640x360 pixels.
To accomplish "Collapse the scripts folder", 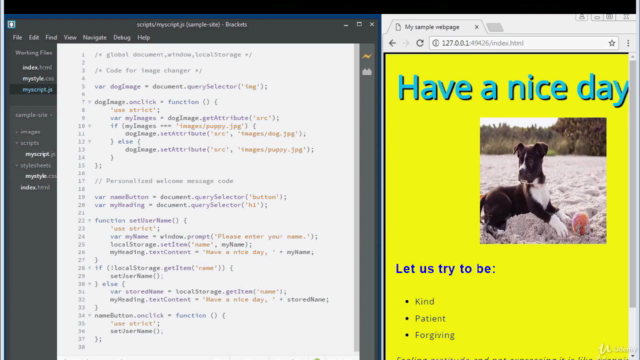I will click(17, 143).
